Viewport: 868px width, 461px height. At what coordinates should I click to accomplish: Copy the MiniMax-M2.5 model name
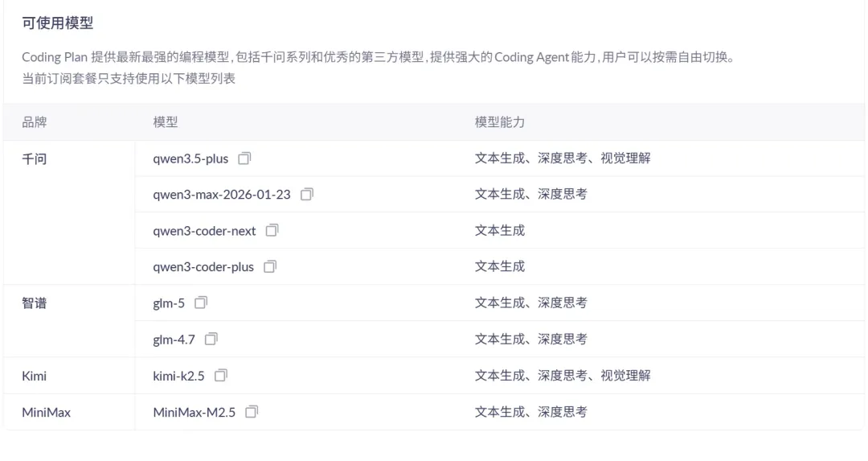coord(252,412)
